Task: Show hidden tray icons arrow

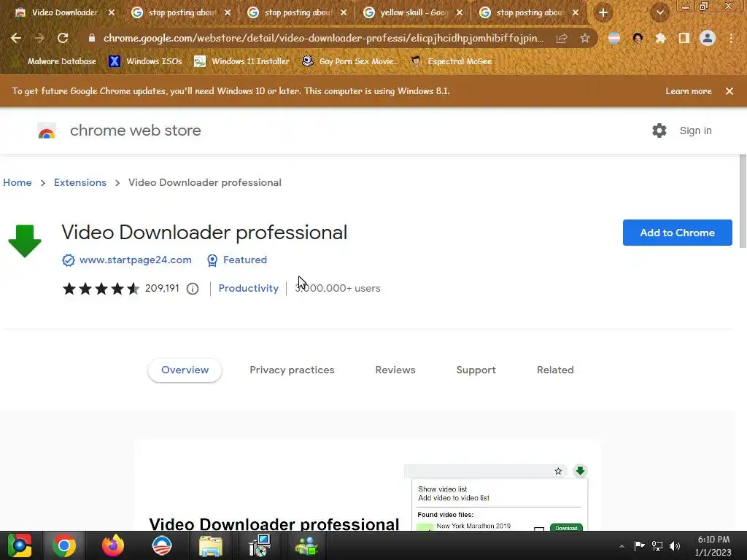Action: (622, 546)
